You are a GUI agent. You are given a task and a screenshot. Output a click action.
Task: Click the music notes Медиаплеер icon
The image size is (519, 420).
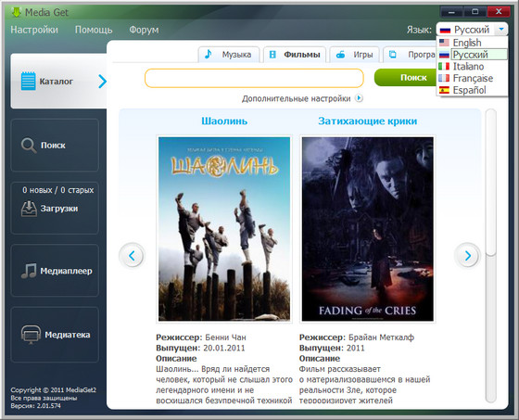pos(29,271)
